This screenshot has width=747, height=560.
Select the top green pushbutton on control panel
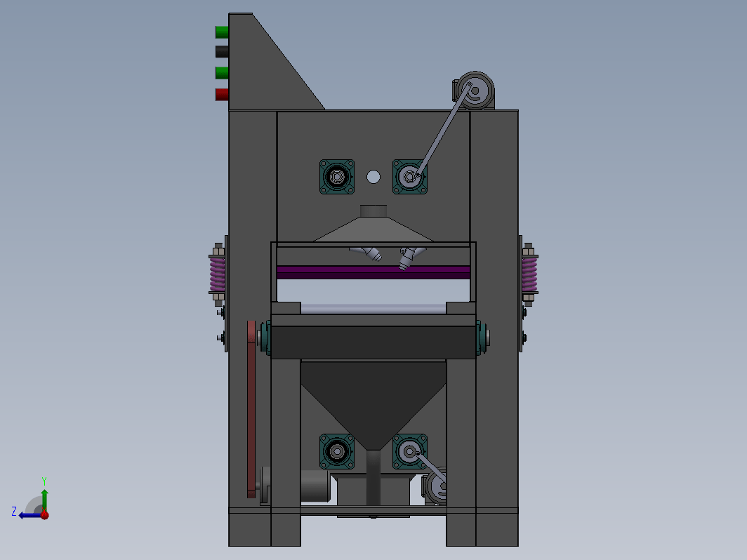tap(222, 32)
